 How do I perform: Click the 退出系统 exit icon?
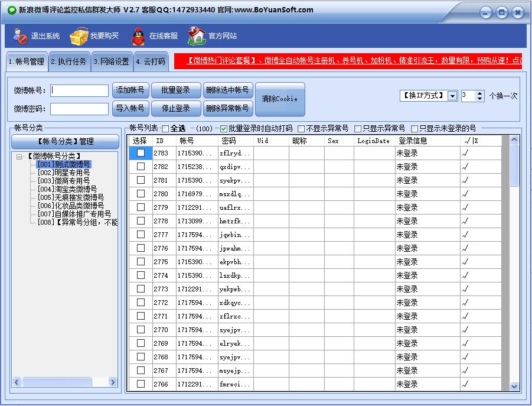point(20,36)
